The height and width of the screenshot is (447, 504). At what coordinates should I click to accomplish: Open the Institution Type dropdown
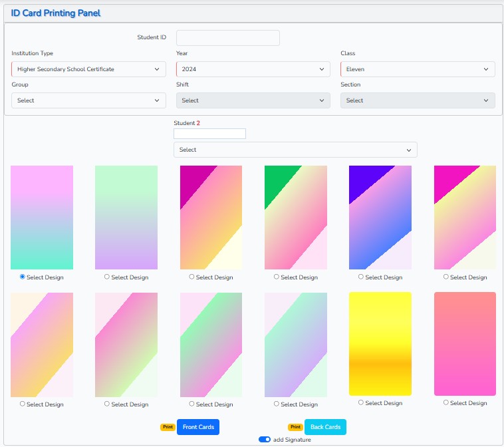[88, 69]
